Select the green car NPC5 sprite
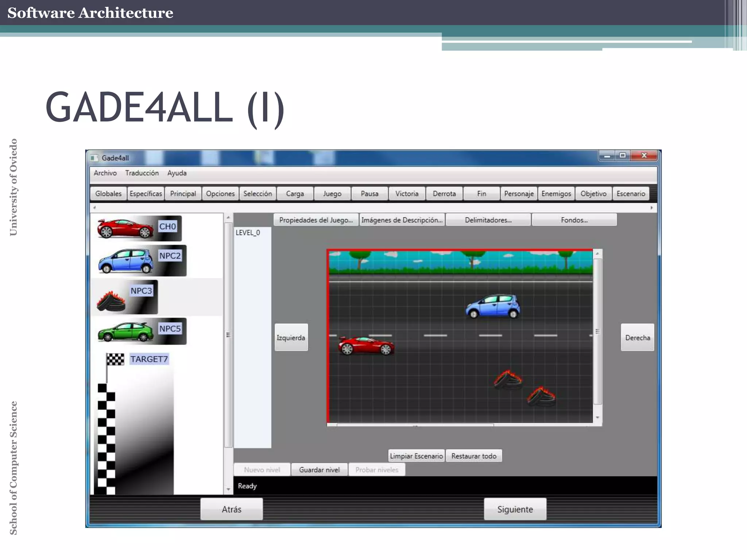 [x=142, y=331]
